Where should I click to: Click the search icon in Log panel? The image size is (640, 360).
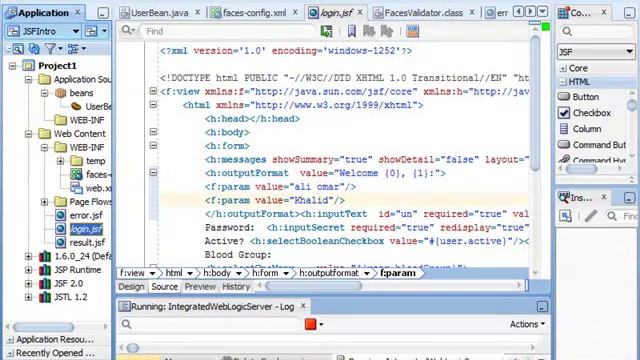[127, 324]
